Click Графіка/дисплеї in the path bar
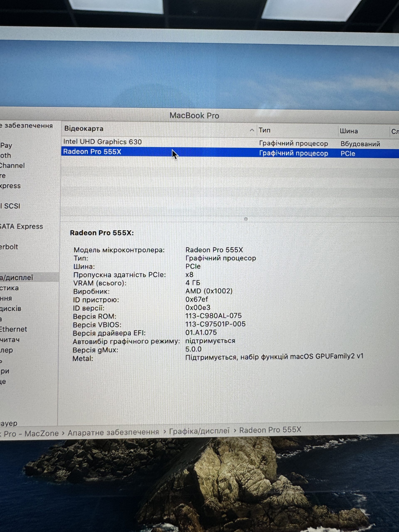 pos(199,431)
